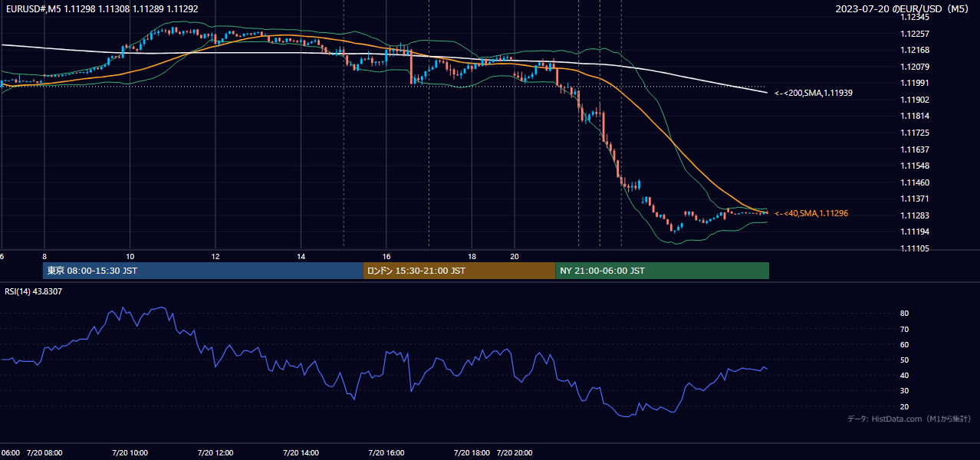Click the RSI(14) 43.8307 indicator label
The image size is (980, 460).
pyautogui.click(x=33, y=291)
